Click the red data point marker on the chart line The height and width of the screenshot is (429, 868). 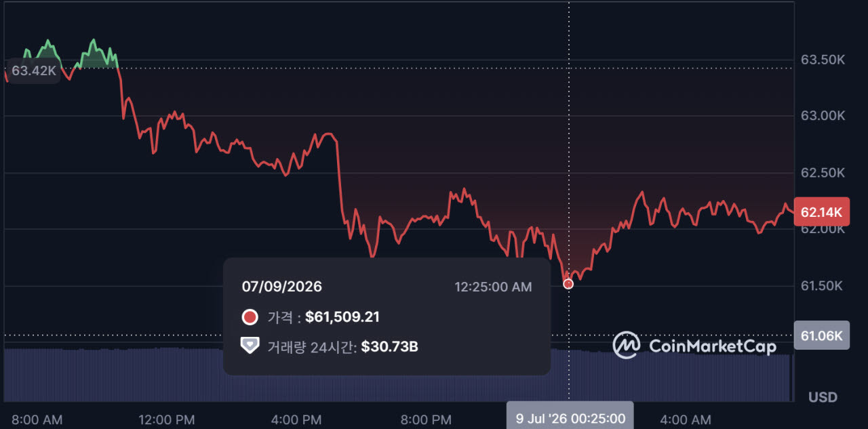[568, 284]
